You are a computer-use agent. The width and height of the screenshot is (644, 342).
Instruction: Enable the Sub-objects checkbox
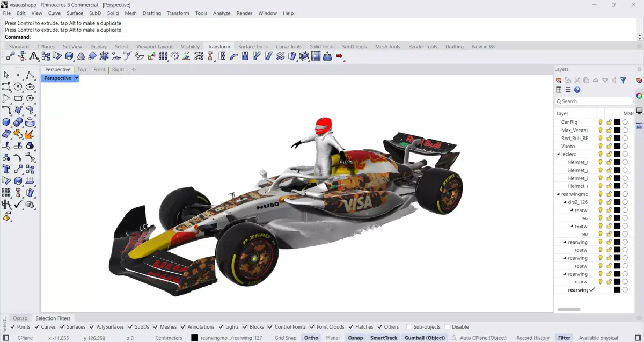pos(409,327)
